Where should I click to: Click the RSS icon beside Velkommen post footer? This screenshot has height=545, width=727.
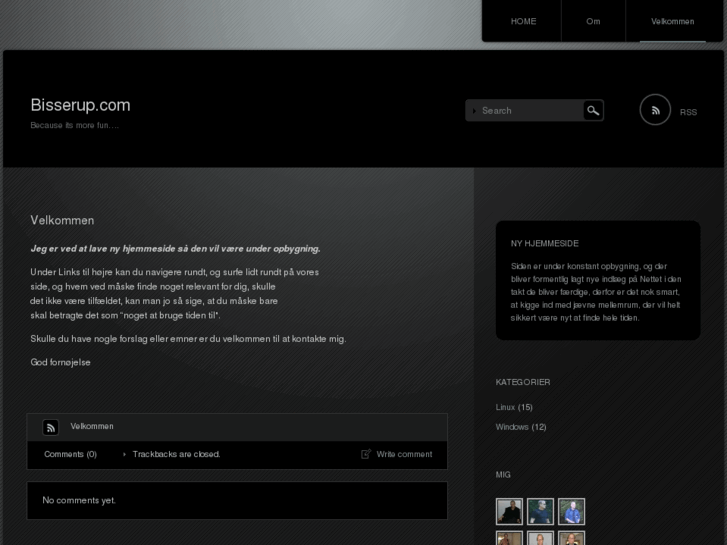51,427
